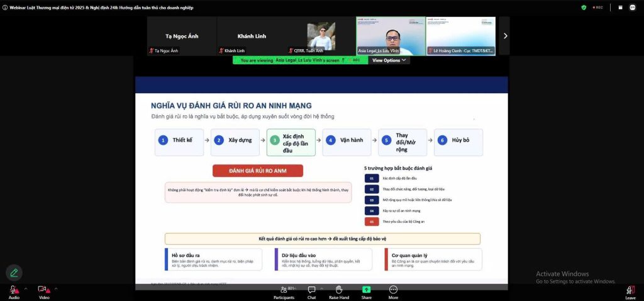Viewport: 644px width, 301px height.
Task: Click the Leave meeting button
Action: coord(630,292)
